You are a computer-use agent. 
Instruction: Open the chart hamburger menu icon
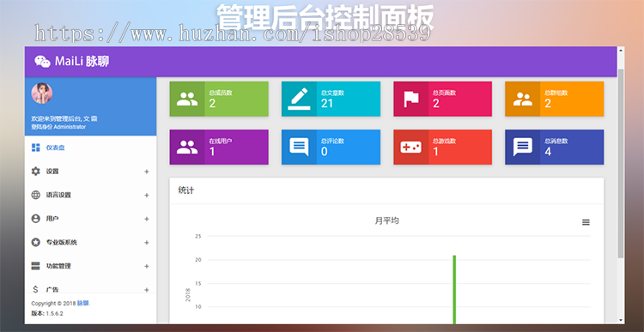tap(586, 222)
